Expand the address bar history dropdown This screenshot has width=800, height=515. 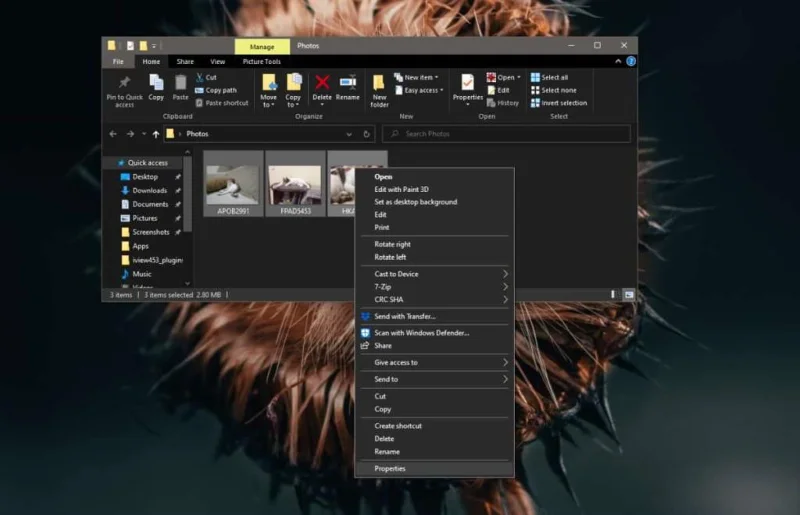coord(349,134)
